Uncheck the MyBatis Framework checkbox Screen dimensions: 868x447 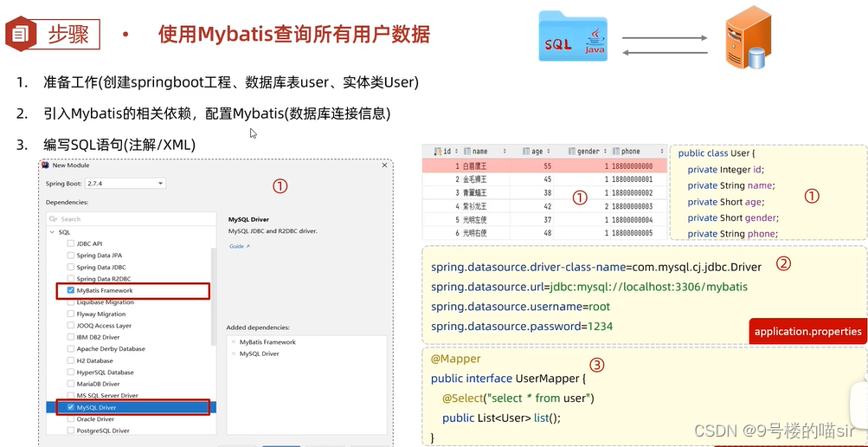[x=70, y=290]
